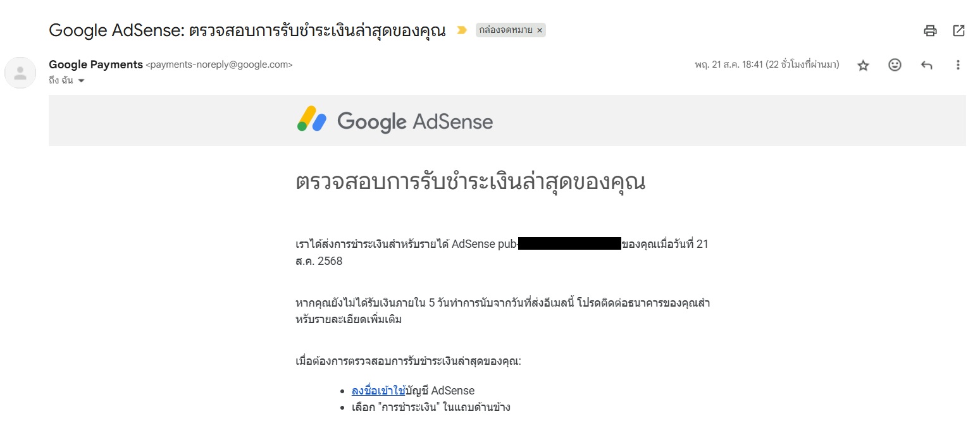Click the blacked-out publisher ID bar

click(x=569, y=244)
